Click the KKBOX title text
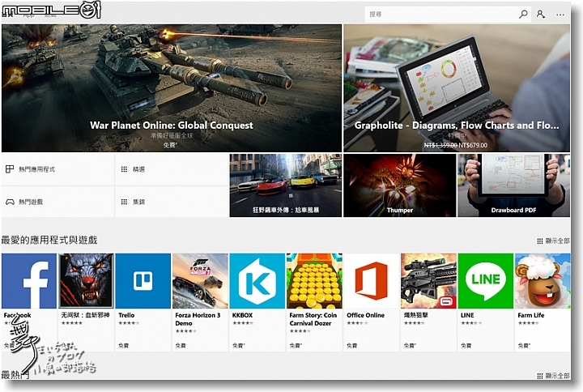 coord(242,315)
